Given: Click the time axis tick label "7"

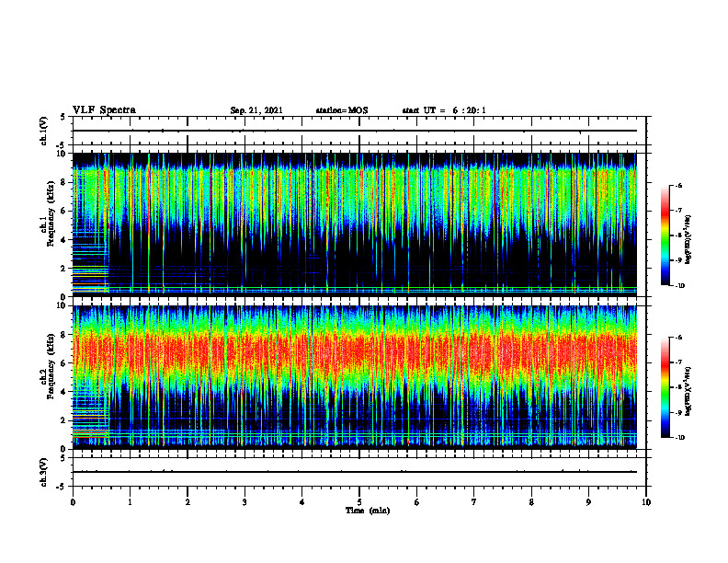Looking at the screenshot, I should click(474, 502).
